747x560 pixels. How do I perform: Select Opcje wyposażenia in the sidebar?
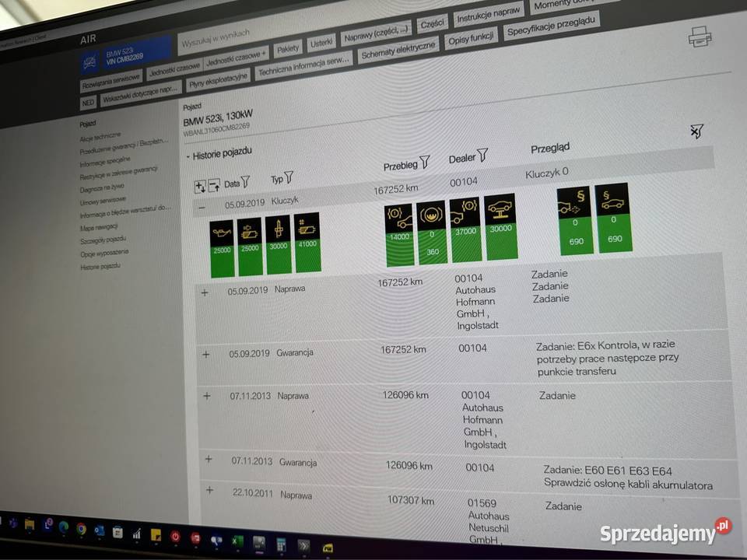click(x=104, y=254)
